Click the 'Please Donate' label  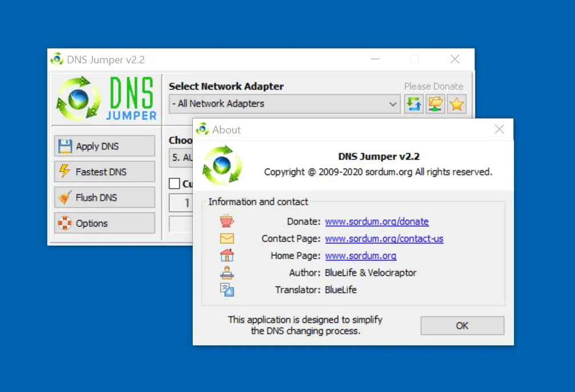(x=434, y=87)
